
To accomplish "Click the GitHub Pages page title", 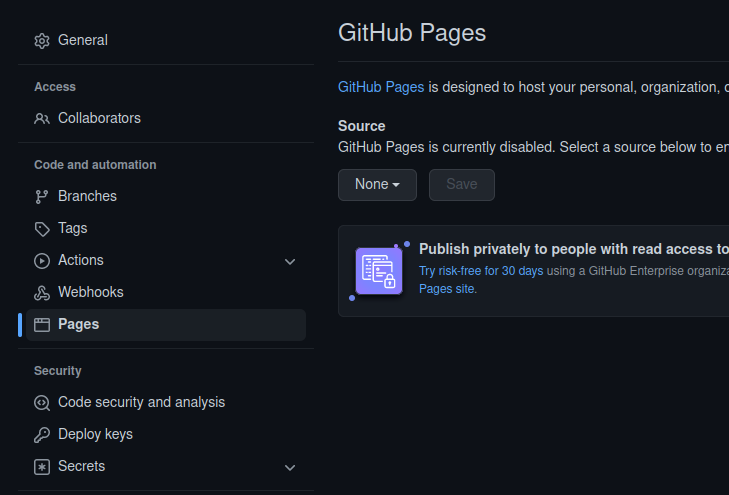I will coord(412,33).
